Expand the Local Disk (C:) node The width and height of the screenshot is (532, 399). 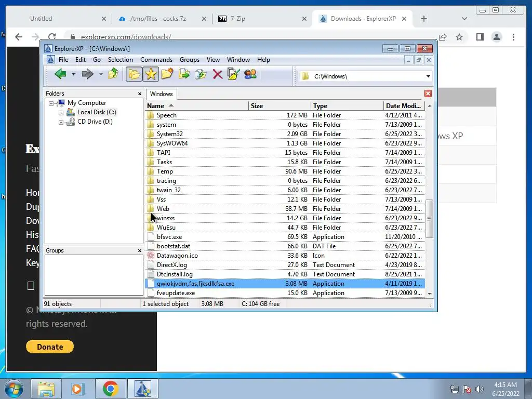[61, 113]
